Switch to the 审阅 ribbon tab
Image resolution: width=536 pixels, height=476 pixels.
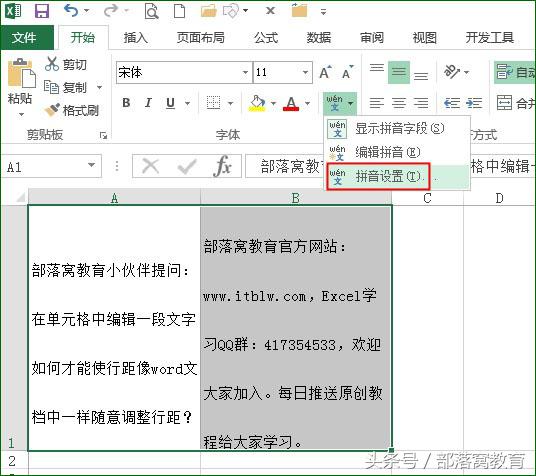pyautogui.click(x=372, y=37)
